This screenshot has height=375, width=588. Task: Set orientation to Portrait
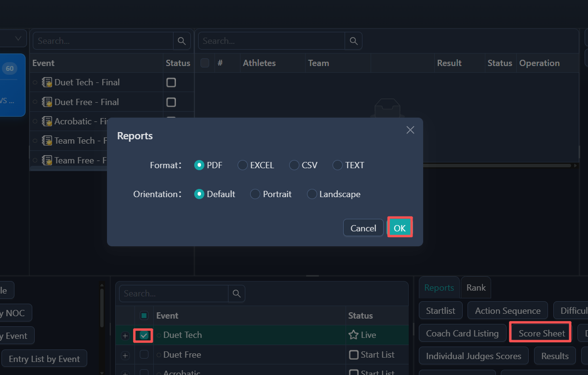(255, 194)
